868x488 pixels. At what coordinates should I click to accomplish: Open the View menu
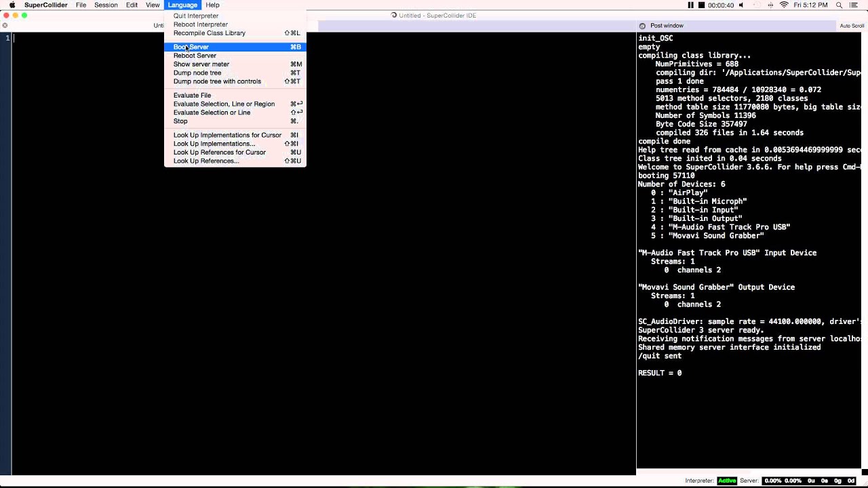[153, 5]
